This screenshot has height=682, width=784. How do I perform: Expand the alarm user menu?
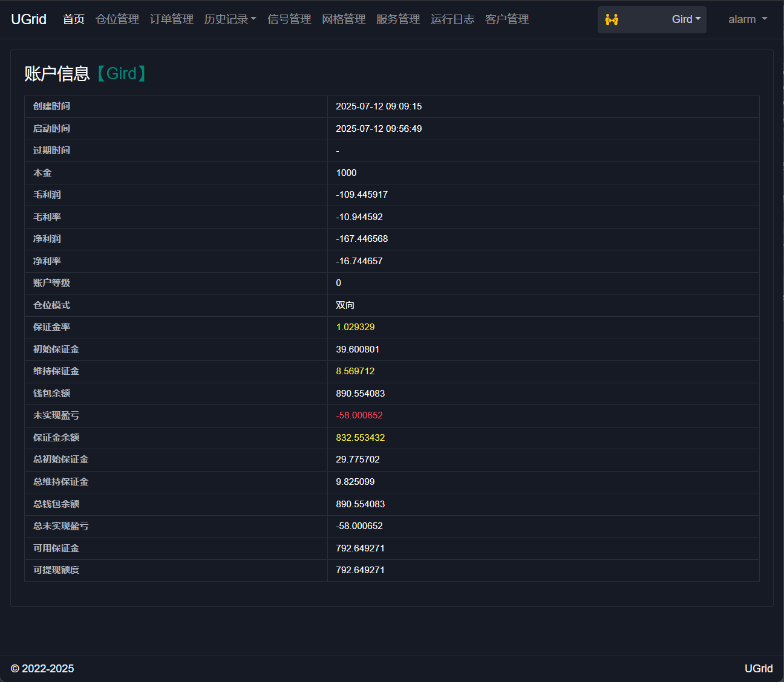(747, 19)
